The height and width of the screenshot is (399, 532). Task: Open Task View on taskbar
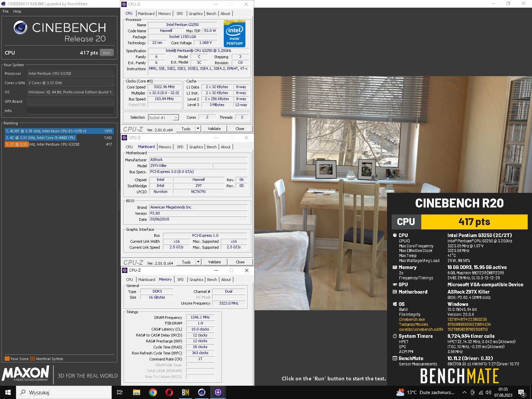[120, 392]
